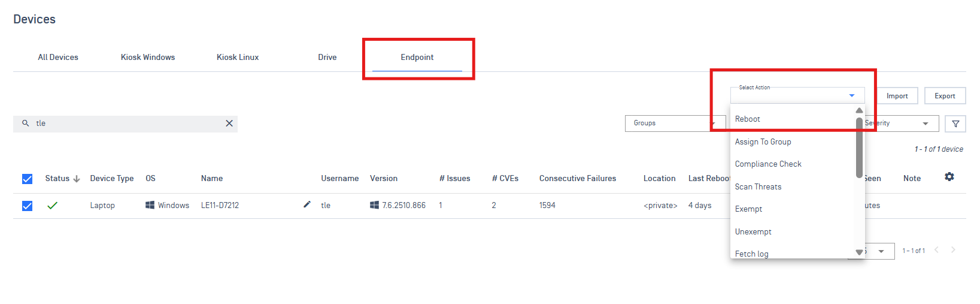The image size is (980, 304).
Task: Sort by Username column header
Action: 340,179
